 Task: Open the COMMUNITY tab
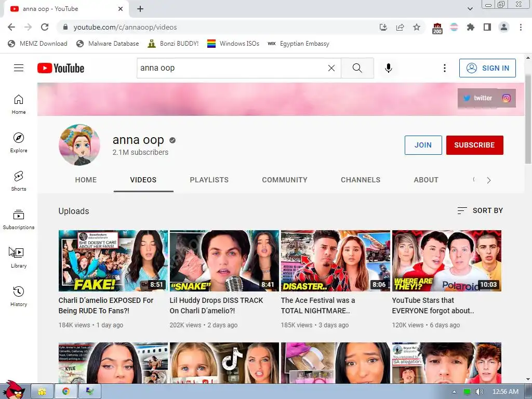tap(285, 180)
